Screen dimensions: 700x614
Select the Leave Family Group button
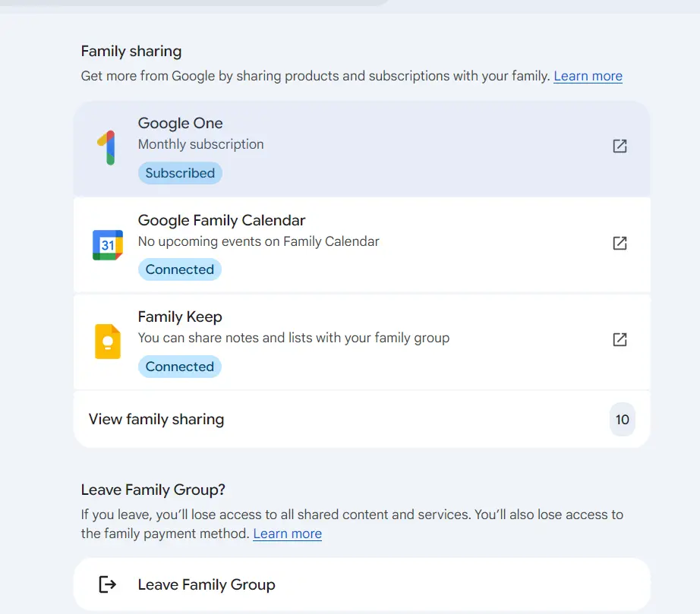click(361, 584)
